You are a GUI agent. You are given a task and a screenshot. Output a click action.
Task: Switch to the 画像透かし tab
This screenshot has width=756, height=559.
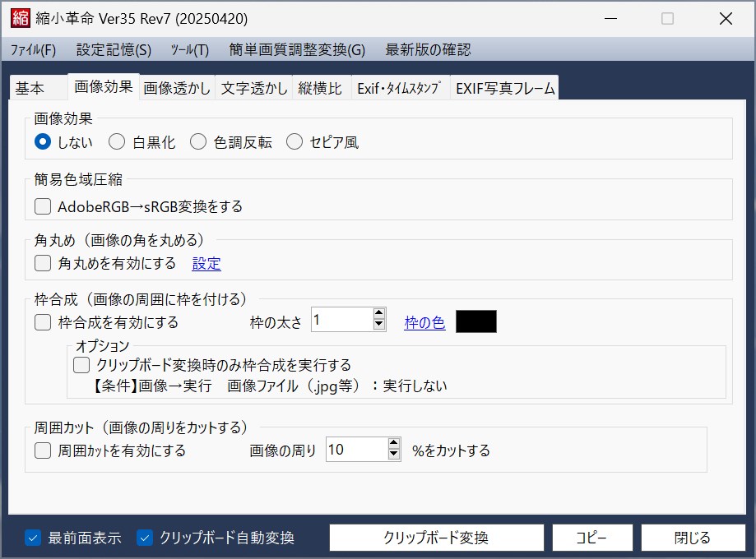tap(177, 88)
